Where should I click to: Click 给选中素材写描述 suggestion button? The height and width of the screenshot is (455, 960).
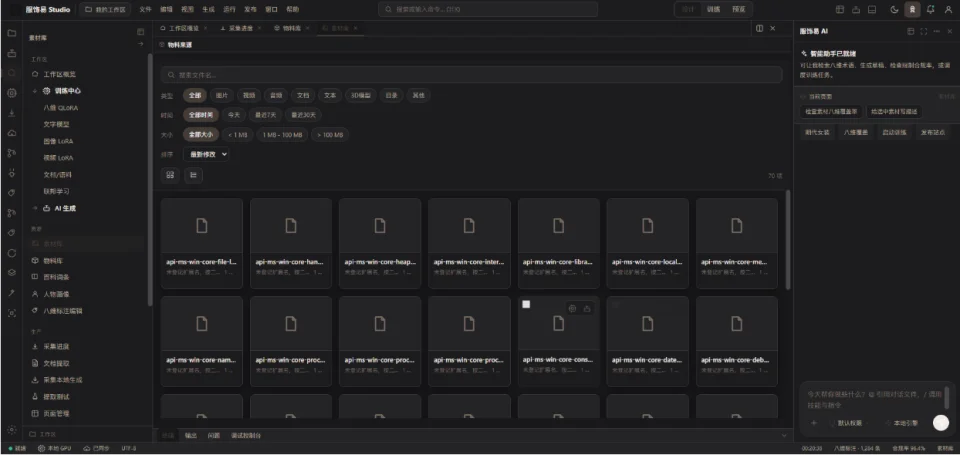[x=894, y=111]
